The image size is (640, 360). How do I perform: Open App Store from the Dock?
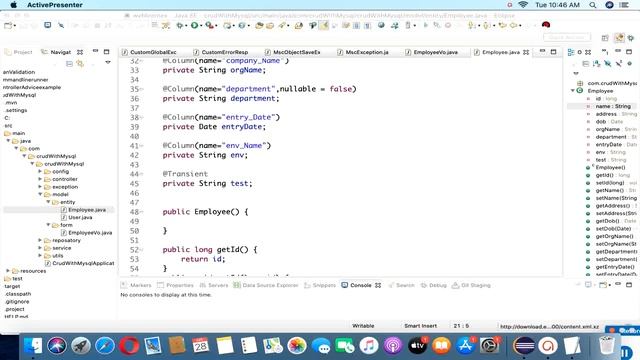[465, 346]
